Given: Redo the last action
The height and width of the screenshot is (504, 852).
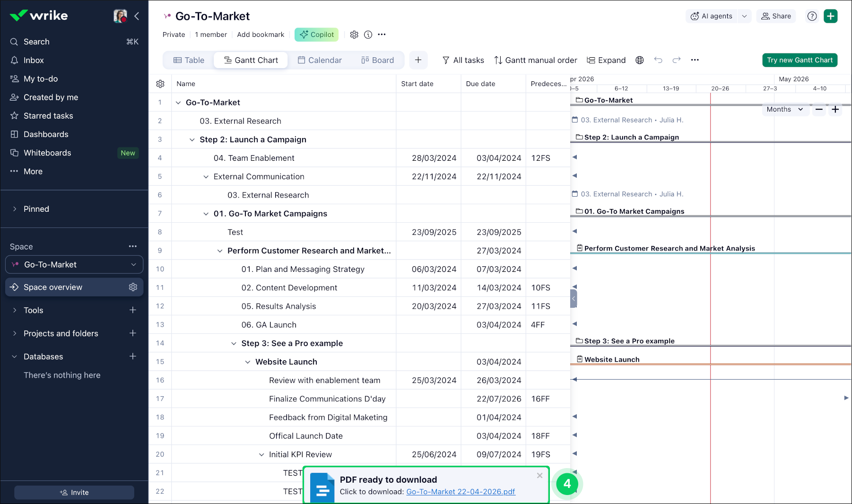Looking at the screenshot, I should coord(677,60).
